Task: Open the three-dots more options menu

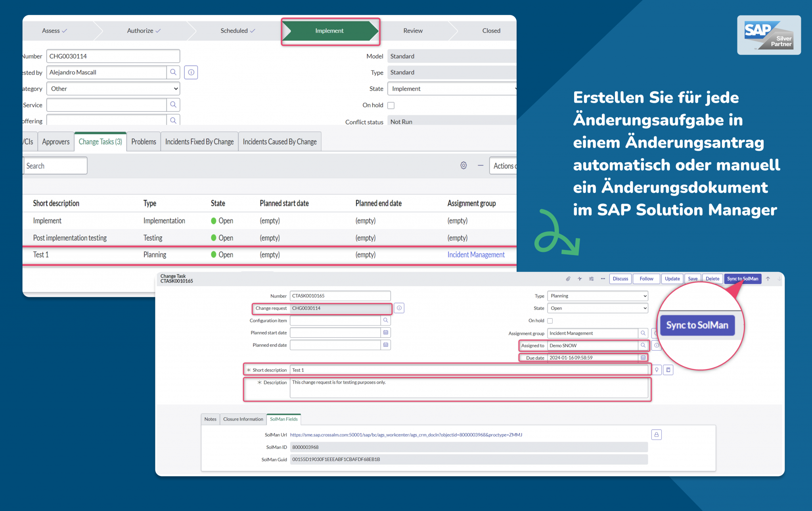Action: [x=603, y=279]
